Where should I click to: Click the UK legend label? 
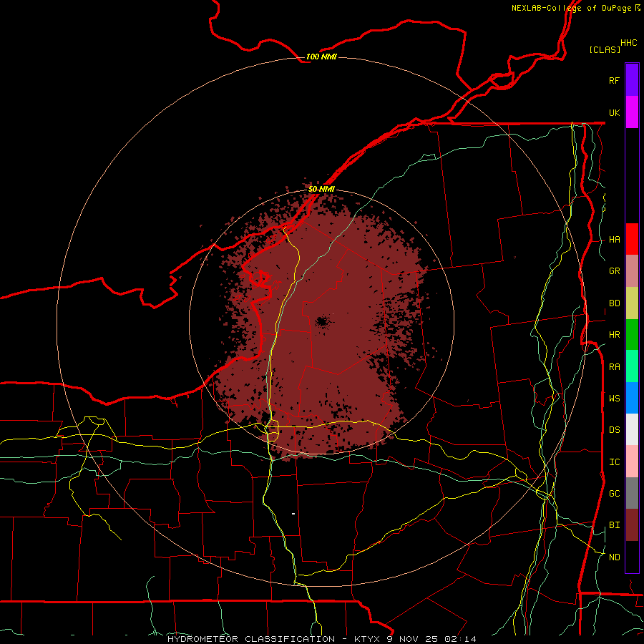click(x=614, y=112)
